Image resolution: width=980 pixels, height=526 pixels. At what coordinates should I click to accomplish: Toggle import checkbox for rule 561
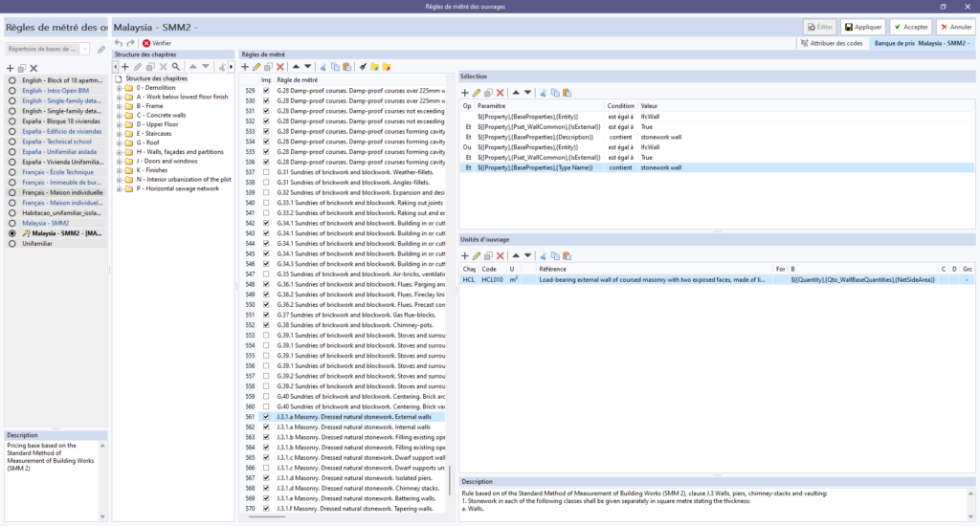click(266, 417)
